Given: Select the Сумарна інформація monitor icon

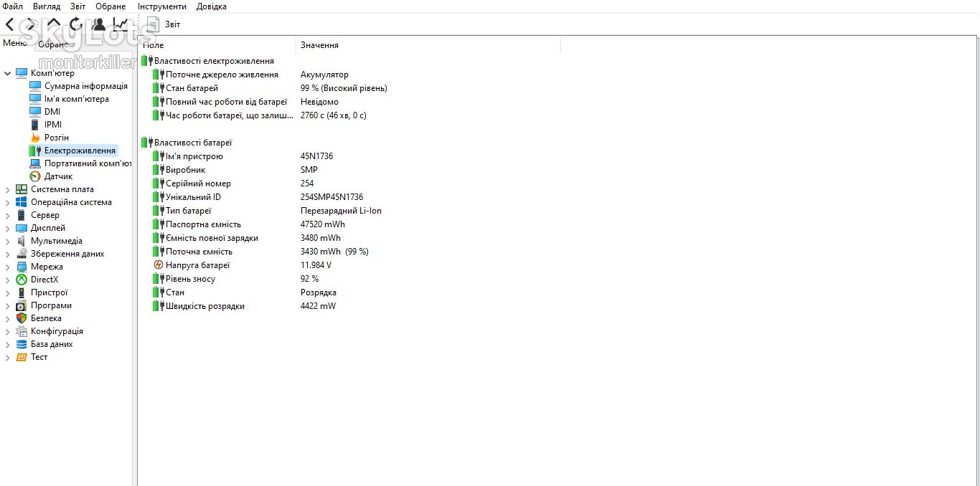Looking at the screenshot, I should 35,86.
